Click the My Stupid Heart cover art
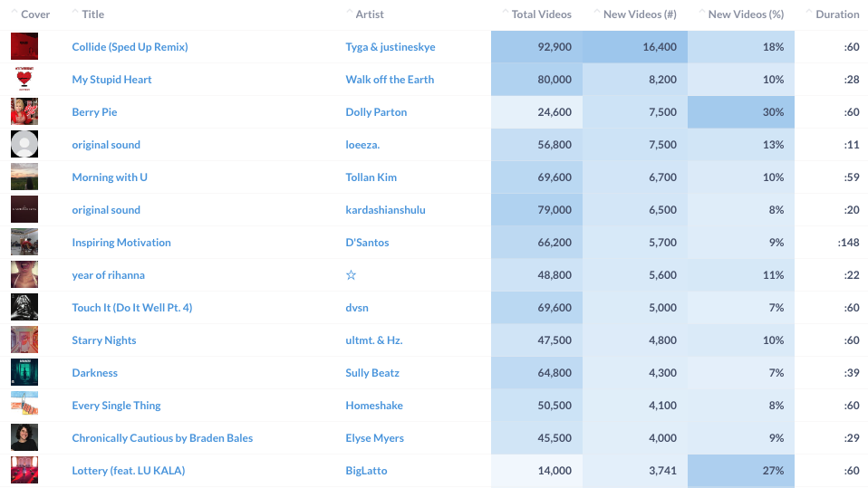 (24, 79)
